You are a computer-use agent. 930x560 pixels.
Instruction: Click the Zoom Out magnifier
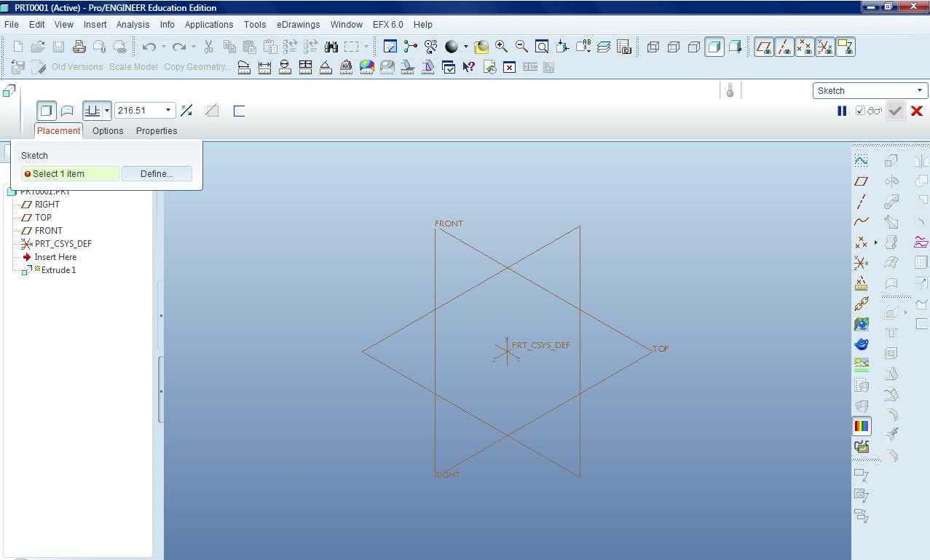521,47
